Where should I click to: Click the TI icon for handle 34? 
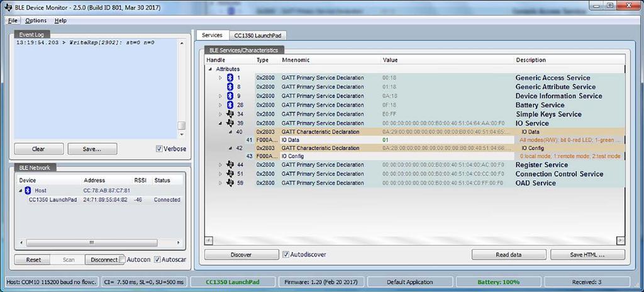pos(230,114)
